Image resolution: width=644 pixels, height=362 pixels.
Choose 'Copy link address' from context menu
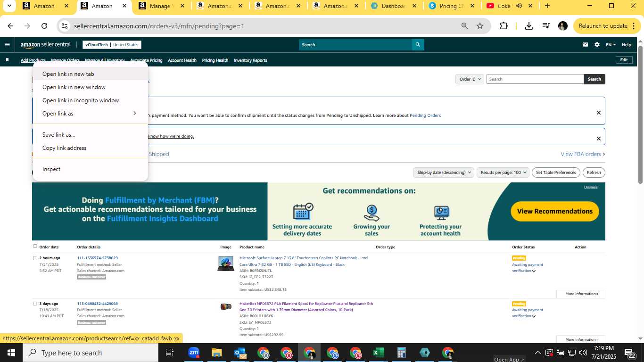(91, 148)
